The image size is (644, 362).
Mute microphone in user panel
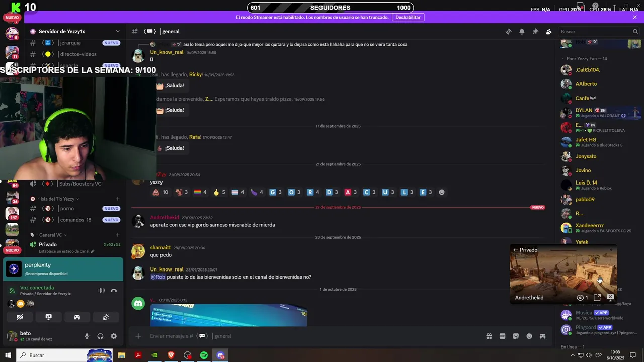pos(87,336)
